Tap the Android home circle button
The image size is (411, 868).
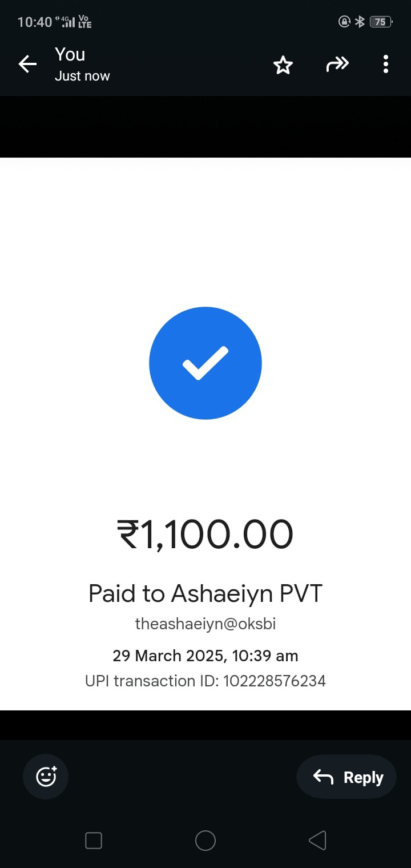coord(205,841)
